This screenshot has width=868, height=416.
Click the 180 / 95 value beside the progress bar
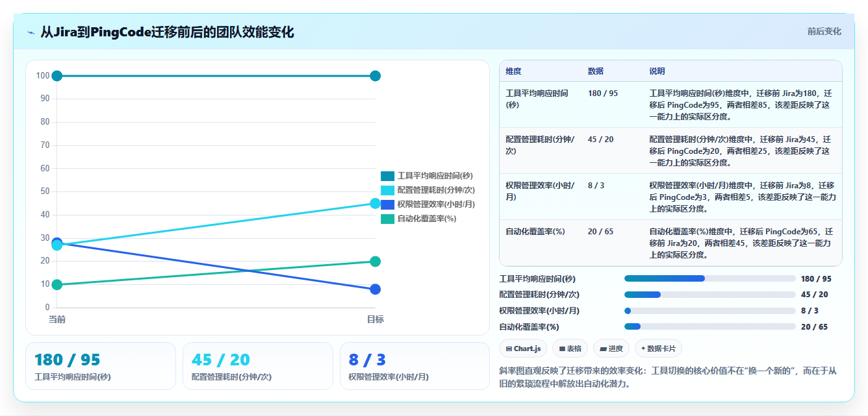816,279
